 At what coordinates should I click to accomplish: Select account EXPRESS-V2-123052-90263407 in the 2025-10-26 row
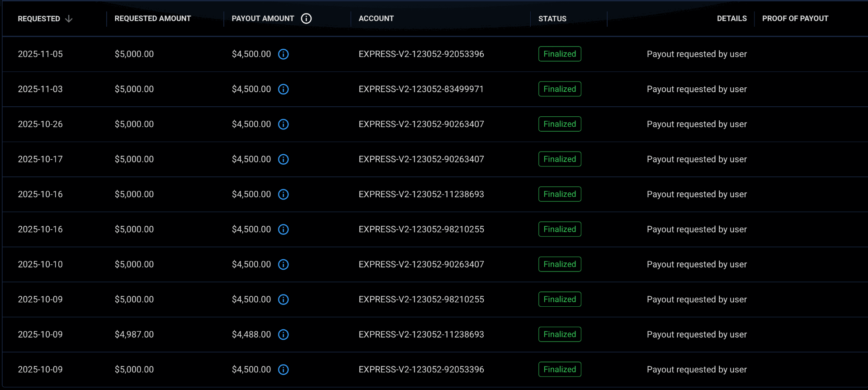(421, 124)
